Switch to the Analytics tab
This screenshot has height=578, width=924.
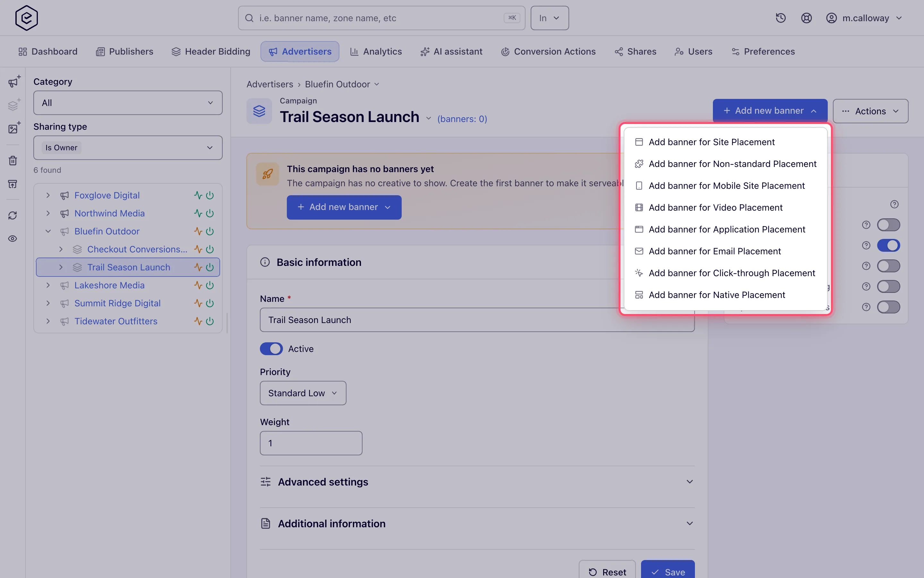376,52
